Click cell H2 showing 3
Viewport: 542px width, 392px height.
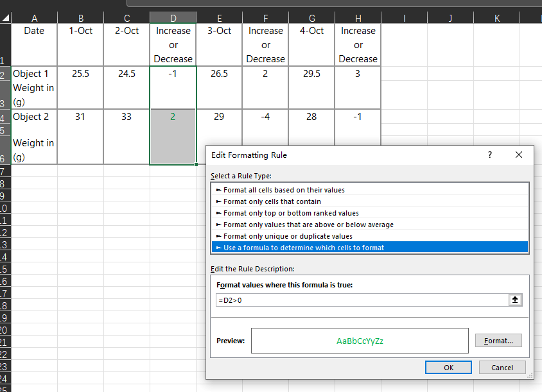pos(358,87)
